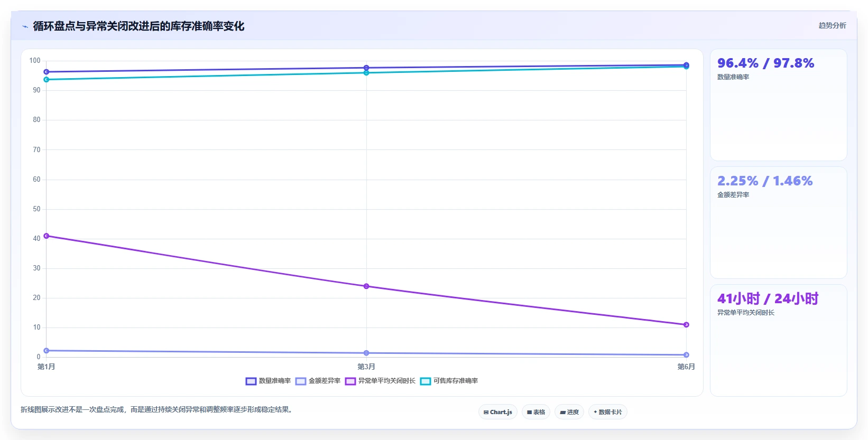
Task: Toggle the 可售库存准确率 legend swatch
Action: coord(426,381)
